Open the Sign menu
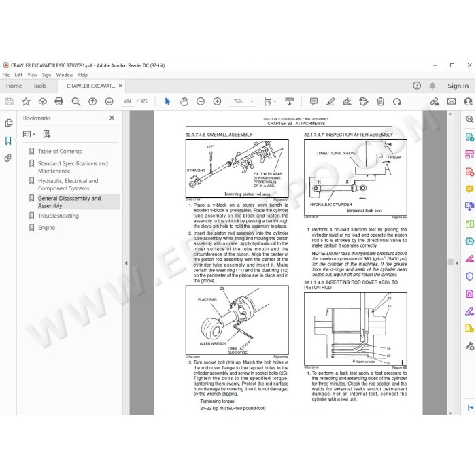Image resolution: width=476 pixels, height=476 pixels. click(46, 75)
